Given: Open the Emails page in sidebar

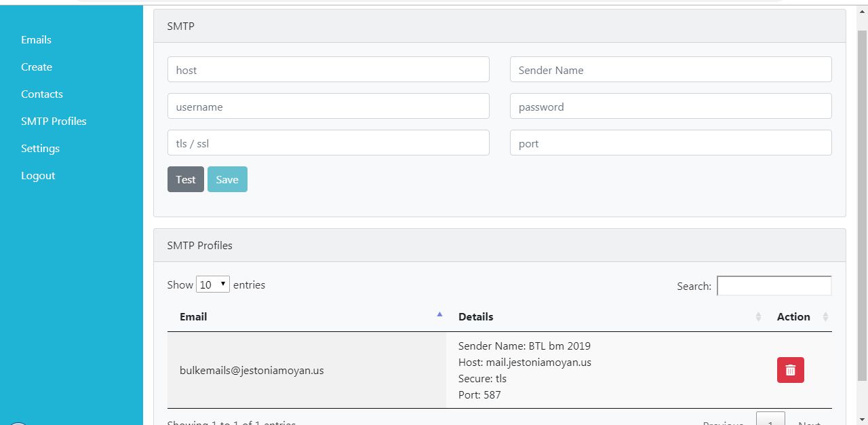Looking at the screenshot, I should 36,39.
